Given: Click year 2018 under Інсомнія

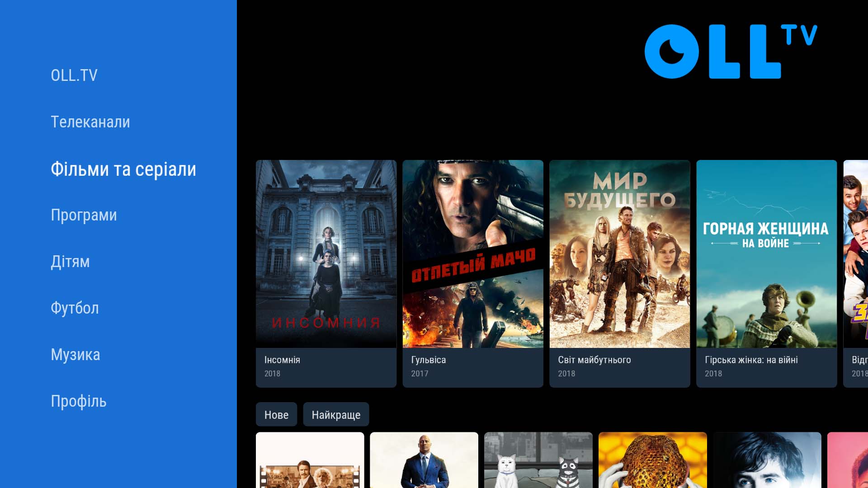Looking at the screenshot, I should 272,374.
